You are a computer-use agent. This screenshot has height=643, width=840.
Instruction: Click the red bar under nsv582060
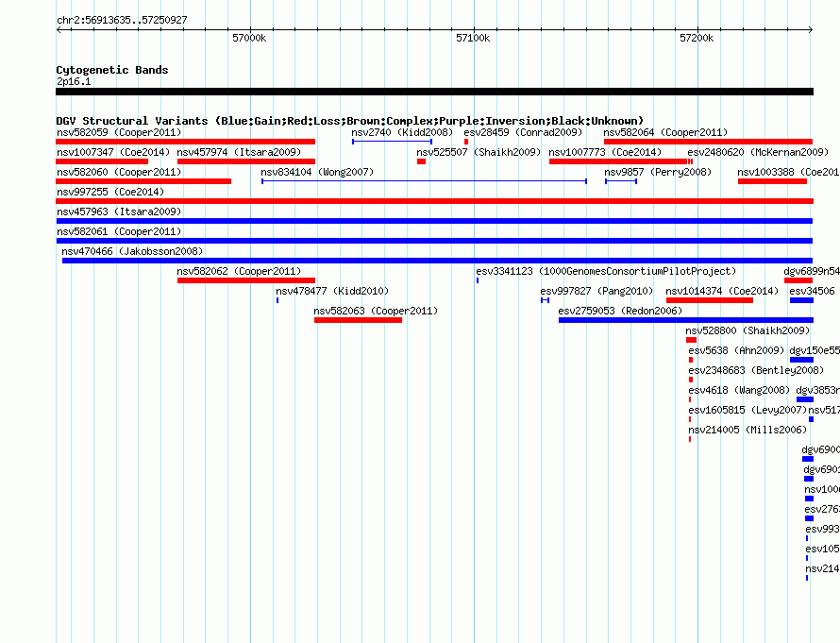(143, 181)
